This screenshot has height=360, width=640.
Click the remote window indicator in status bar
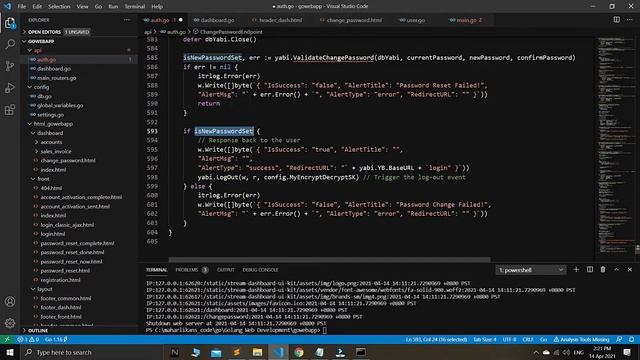point(7,339)
